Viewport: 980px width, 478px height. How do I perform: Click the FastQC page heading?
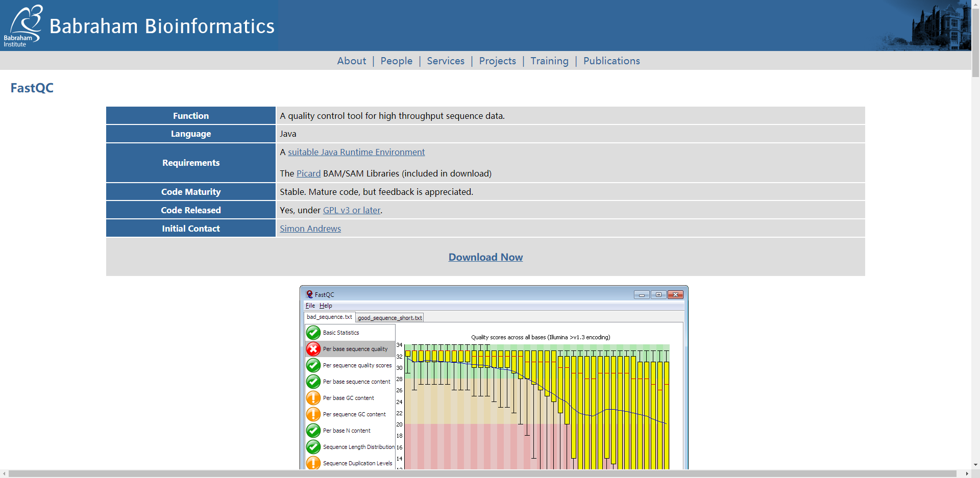point(32,88)
